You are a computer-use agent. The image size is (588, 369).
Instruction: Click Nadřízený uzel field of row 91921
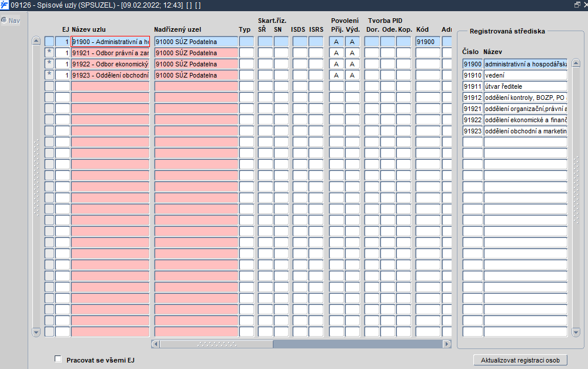point(196,53)
